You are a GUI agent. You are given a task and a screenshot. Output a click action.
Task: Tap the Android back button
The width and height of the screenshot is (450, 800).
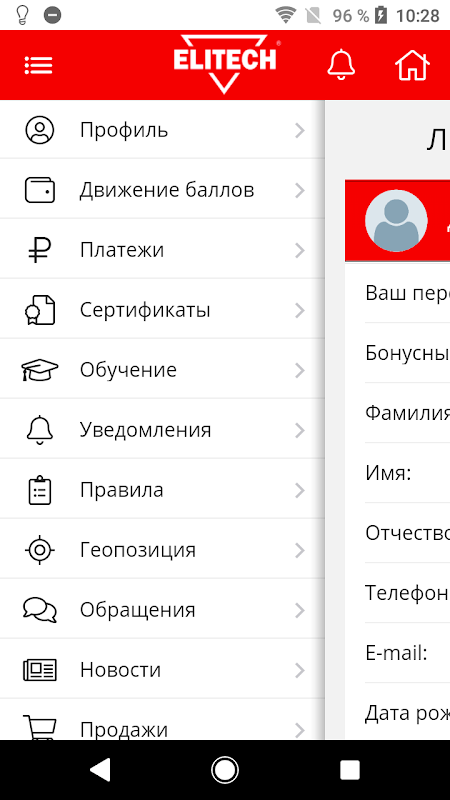pos(100,769)
